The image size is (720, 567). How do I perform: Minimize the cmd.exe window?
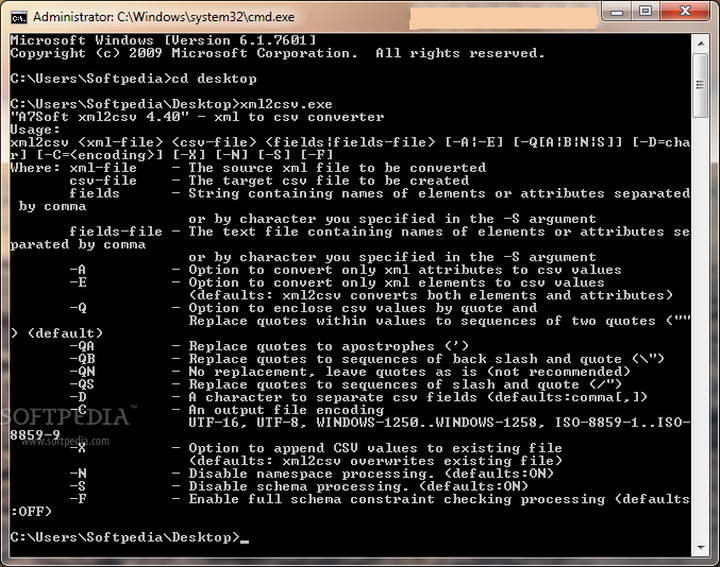coord(617,11)
